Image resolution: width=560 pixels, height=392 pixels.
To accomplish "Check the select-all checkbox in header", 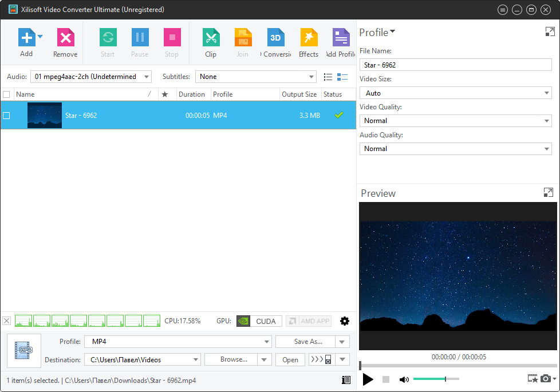I will point(6,94).
